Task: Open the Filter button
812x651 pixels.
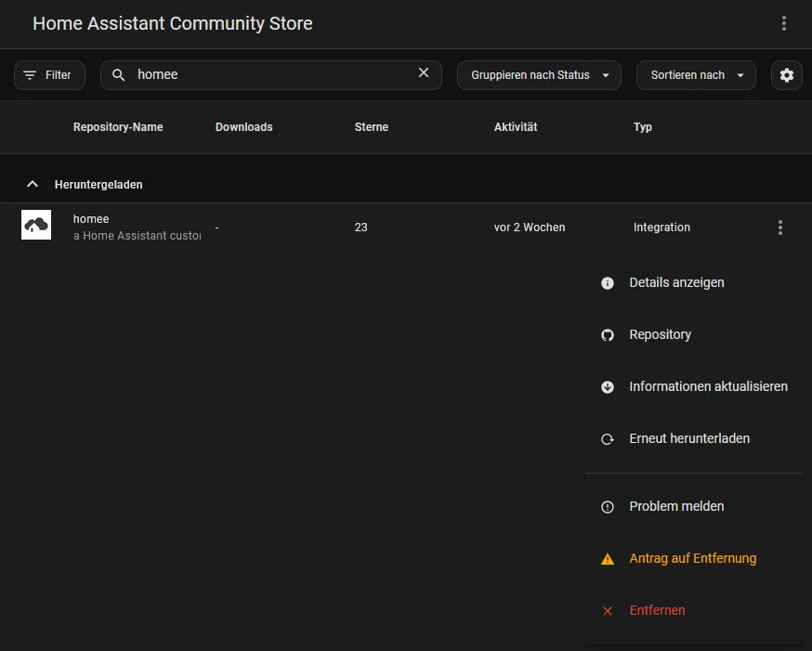Action: coord(50,75)
